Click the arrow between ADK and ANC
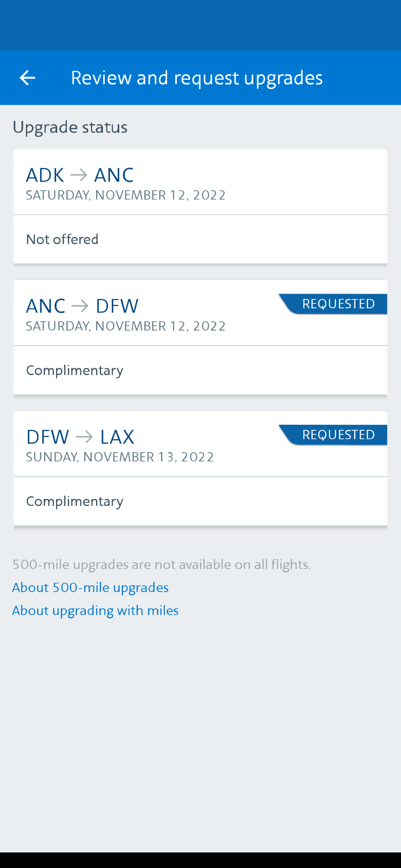The image size is (401, 868). [x=79, y=175]
